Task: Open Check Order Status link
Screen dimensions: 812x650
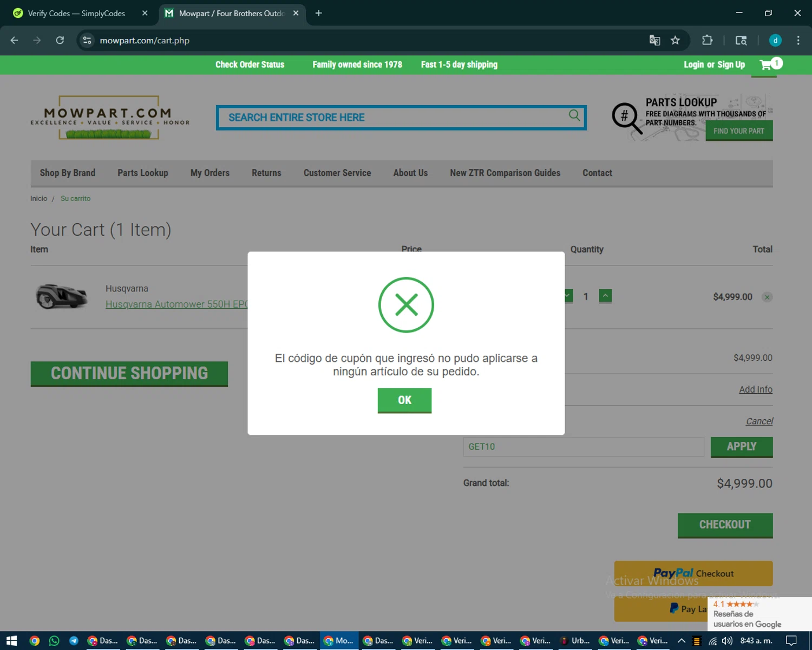Action: [x=250, y=64]
